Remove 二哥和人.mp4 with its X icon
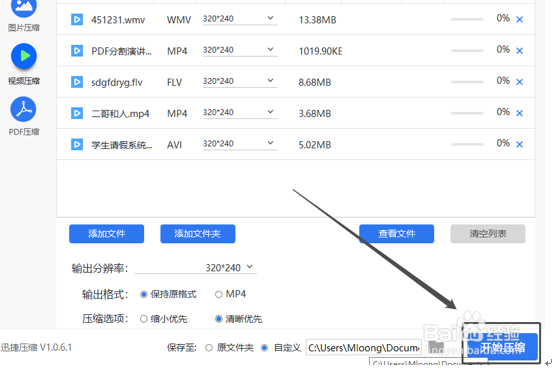Screen dimensions: 552x370 (x=519, y=113)
